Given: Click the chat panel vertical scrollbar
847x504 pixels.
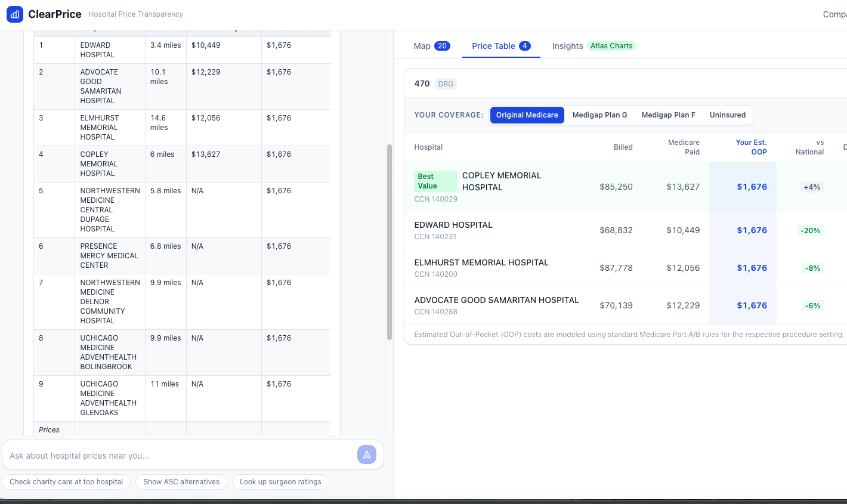Looking at the screenshot, I should pos(390,242).
